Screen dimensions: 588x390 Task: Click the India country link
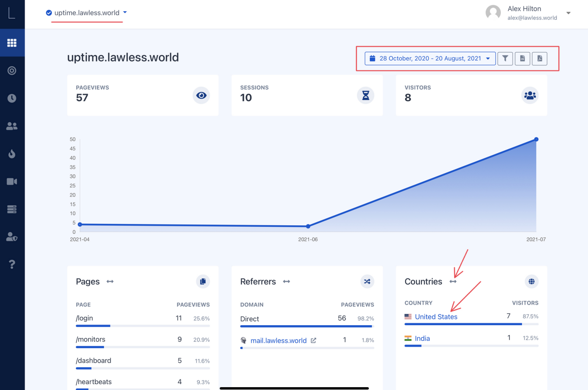coord(422,338)
